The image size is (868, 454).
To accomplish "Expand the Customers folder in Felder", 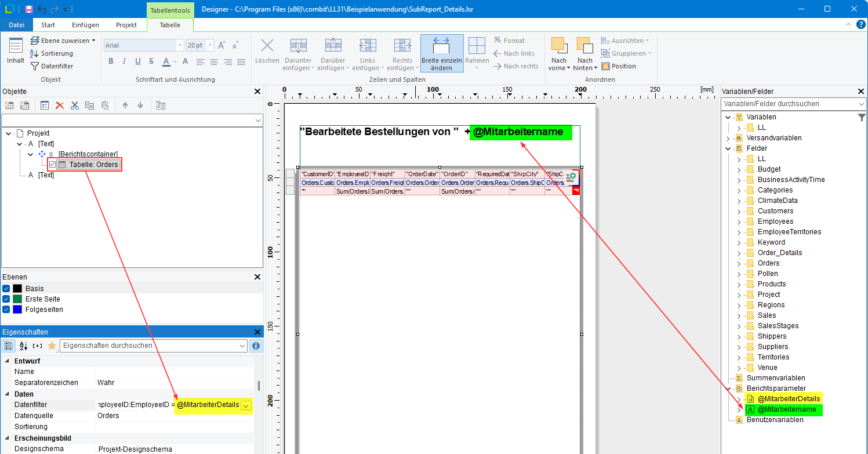I will [739, 211].
